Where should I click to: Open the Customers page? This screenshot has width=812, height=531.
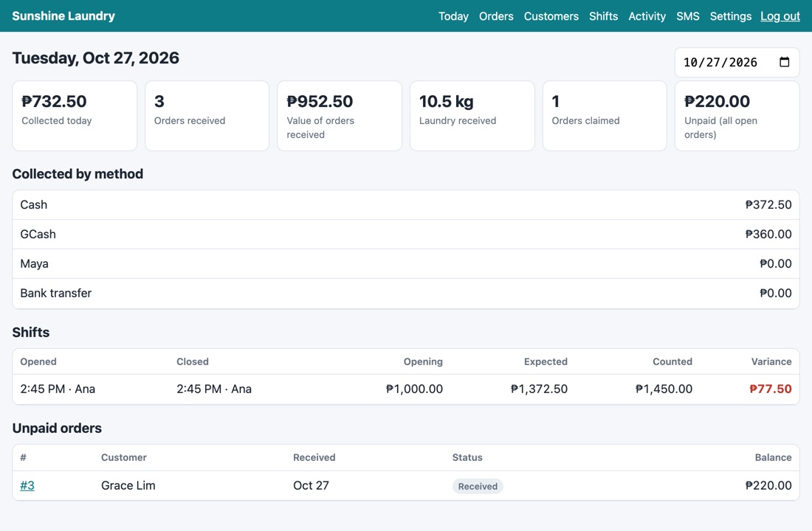coord(551,16)
